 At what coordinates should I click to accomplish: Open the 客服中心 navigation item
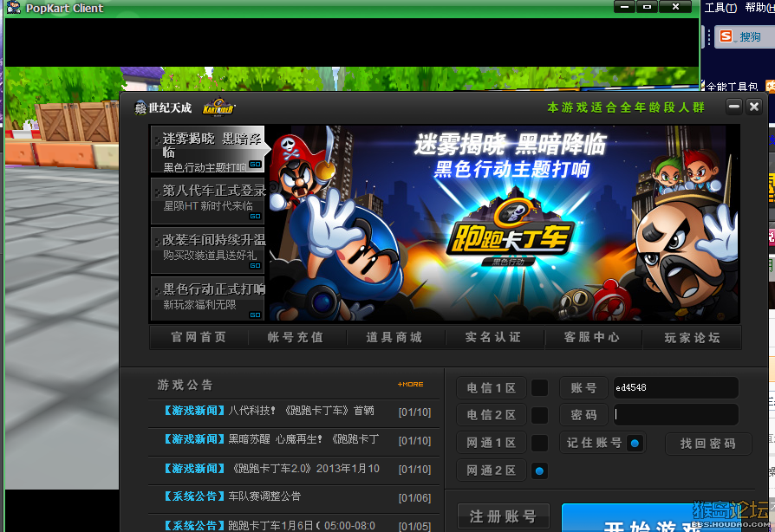592,337
